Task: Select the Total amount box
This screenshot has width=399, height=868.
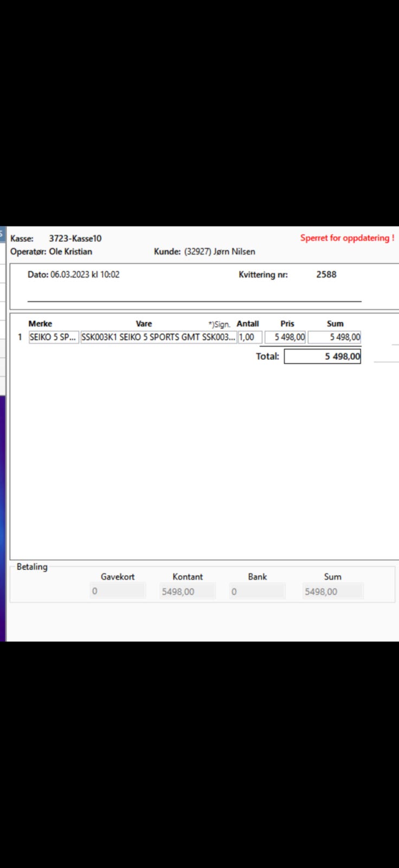Action: coord(323,356)
